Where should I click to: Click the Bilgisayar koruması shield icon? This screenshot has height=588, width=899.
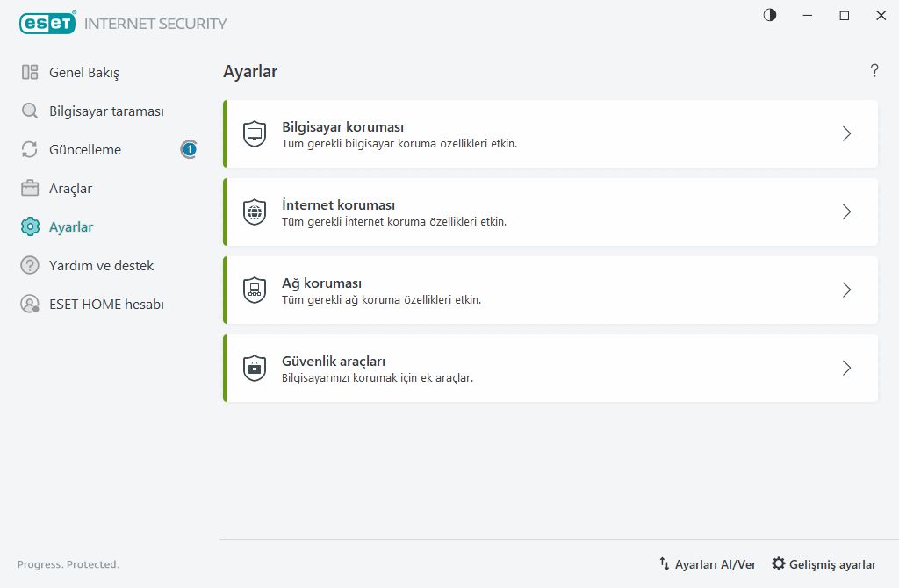[x=255, y=133]
